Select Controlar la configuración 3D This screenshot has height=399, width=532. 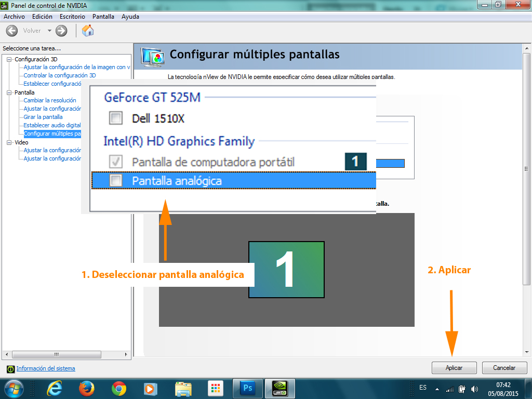[x=60, y=75]
